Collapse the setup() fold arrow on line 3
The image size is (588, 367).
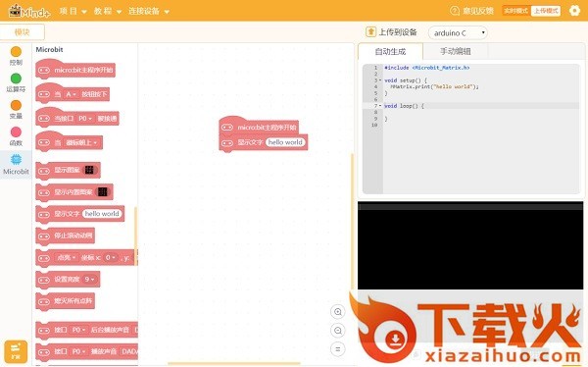(x=380, y=80)
